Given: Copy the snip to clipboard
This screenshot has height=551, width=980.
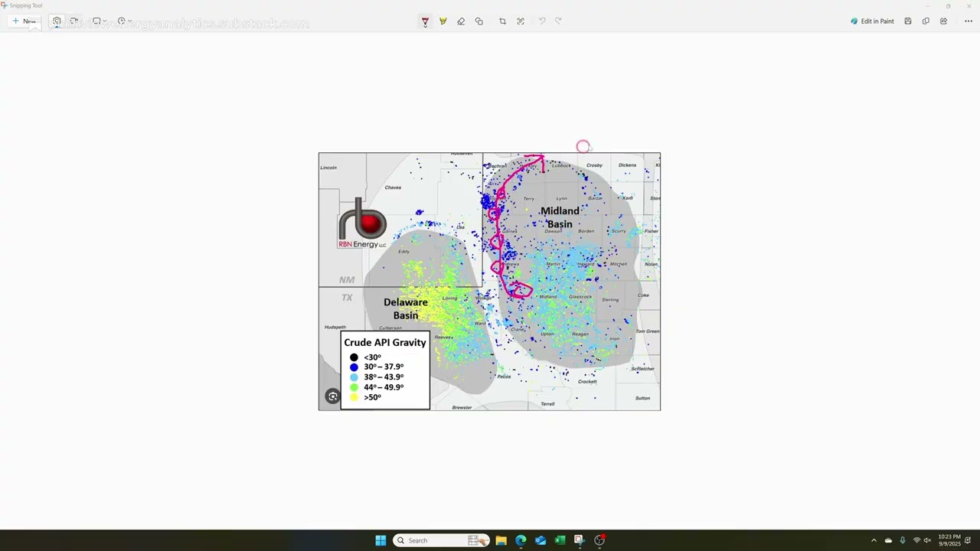Looking at the screenshot, I should [x=926, y=21].
